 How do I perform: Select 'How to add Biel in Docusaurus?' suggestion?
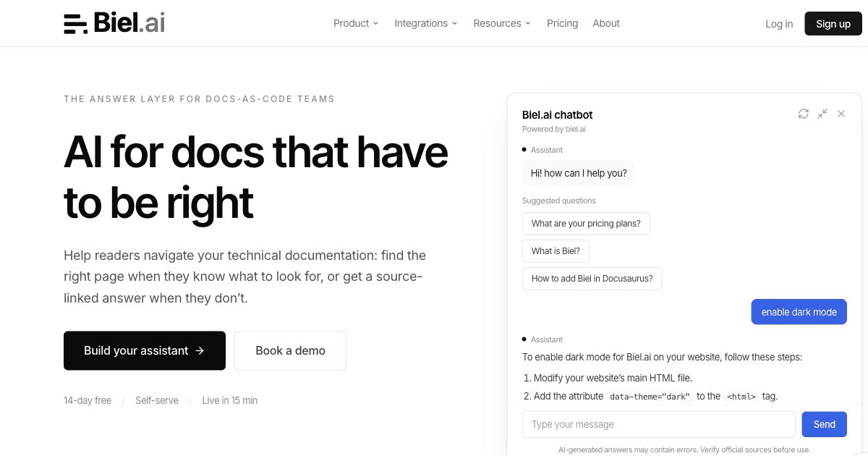592,279
